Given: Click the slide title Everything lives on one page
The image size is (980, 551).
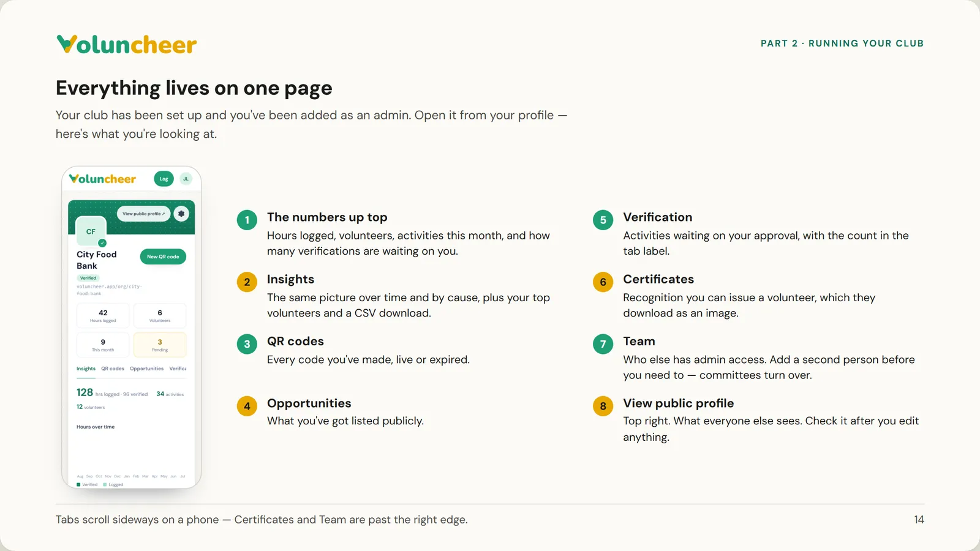Looking at the screenshot, I should (194, 88).
